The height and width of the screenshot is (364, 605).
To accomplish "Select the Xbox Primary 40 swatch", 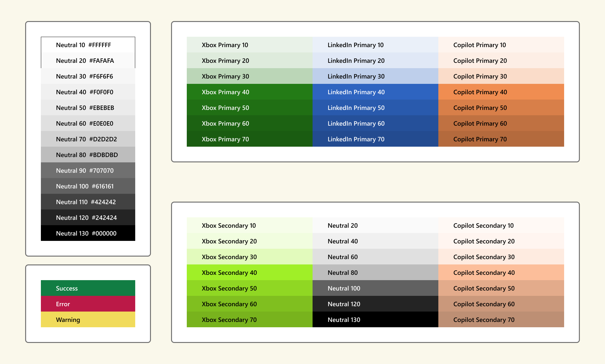I will (249, 92).
